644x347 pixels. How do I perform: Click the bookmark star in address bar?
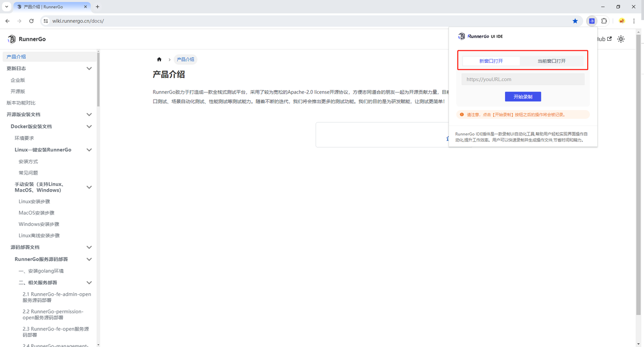tap(575, 21)
